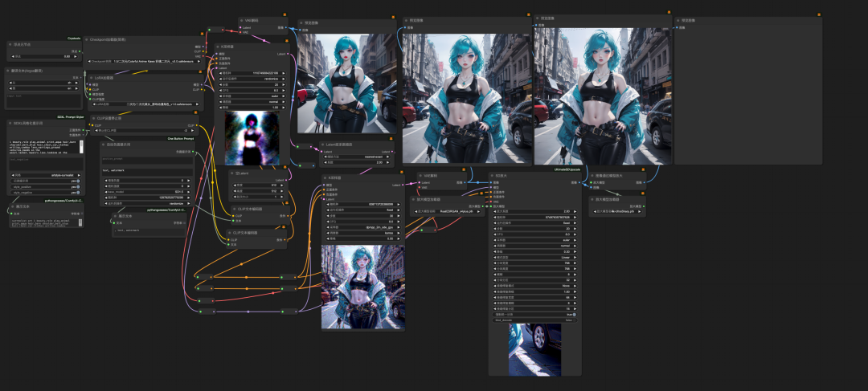Click float value 0.80 slider in Crystools node
This screenshot has width=868, height=391.
point(43,56)
